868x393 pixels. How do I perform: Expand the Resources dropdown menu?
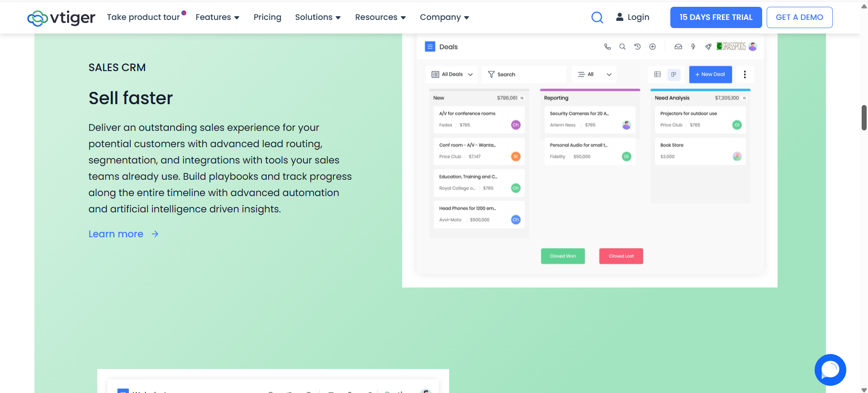coord(380,17)
